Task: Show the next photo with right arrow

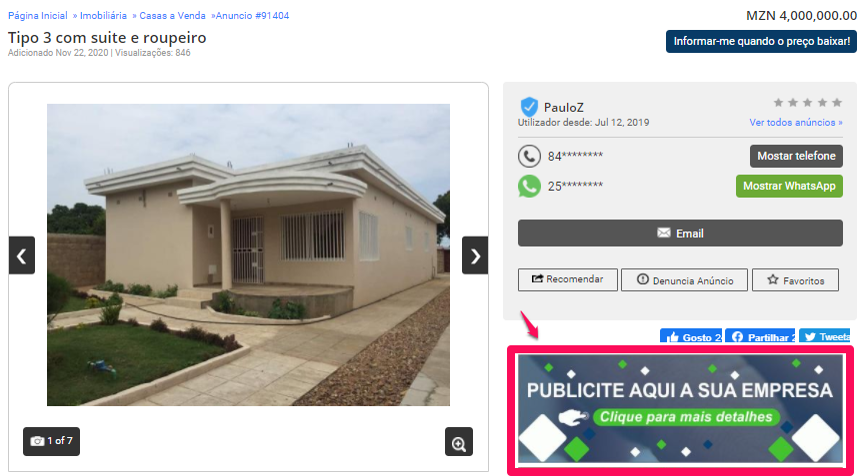Action: [x=475, y=256]
